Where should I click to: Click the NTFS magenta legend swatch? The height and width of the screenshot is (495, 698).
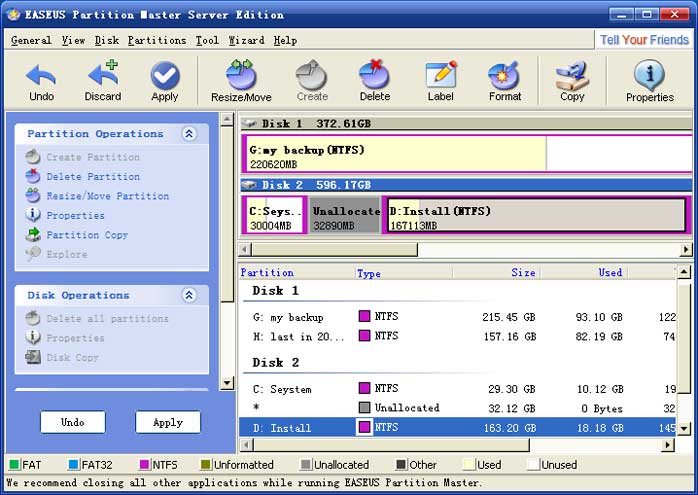(x=144, y=465)
